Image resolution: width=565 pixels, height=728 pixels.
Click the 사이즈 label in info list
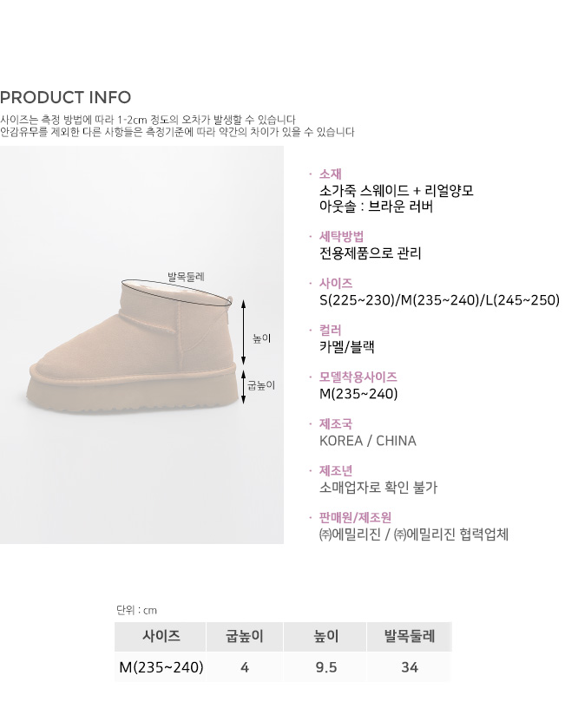point(336,283)
